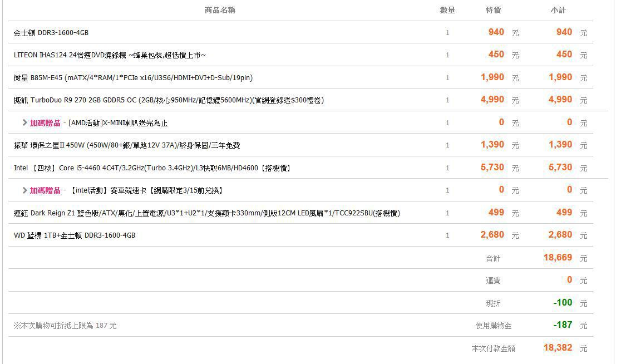Click the 5,730 subtotal for the Core i5-4460

pyautogui.click(x=560, y=167)
